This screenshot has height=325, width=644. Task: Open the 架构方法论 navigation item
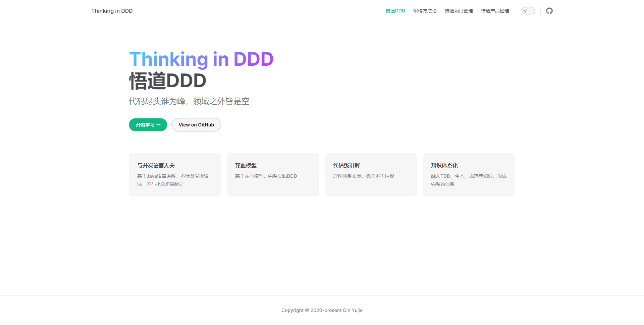click(425, 11)
